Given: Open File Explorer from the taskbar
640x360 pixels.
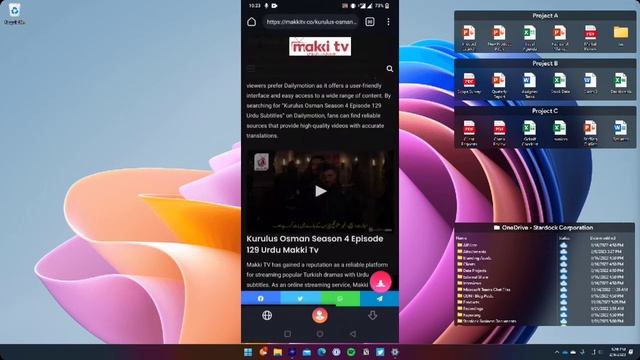Looking at the screenshot, I should tap(278, 352).
